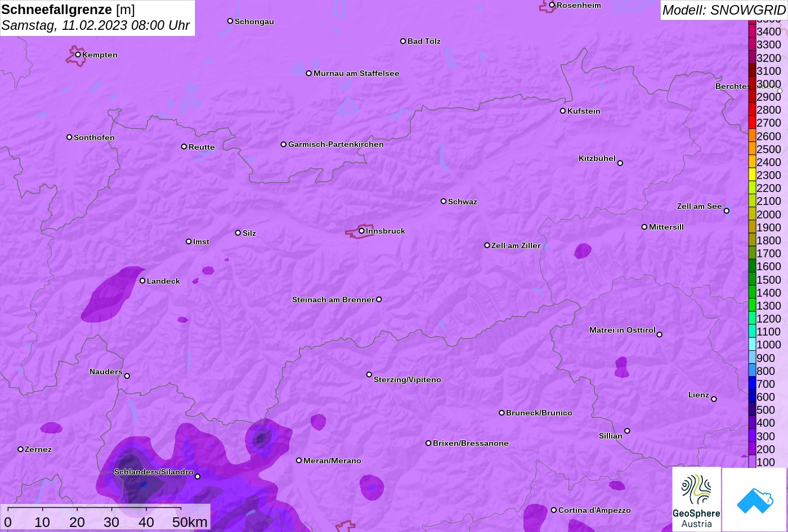Click the Meran/Merano marker circle
This screenshot has width=788, height=532.
click(x=299, y=461)
